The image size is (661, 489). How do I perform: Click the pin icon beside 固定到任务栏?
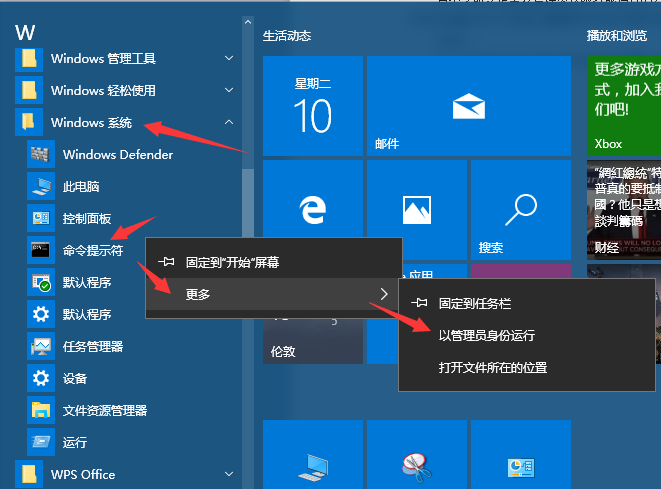coord(419,303)
